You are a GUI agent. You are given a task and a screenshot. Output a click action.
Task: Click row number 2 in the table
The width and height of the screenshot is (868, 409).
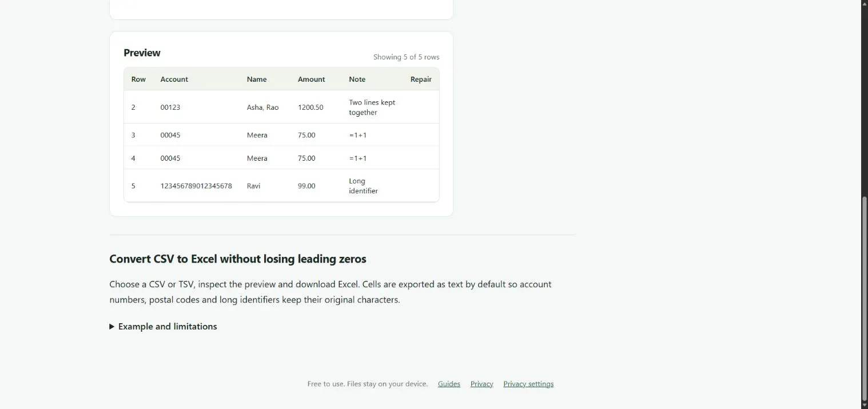[x=133, y=108]
